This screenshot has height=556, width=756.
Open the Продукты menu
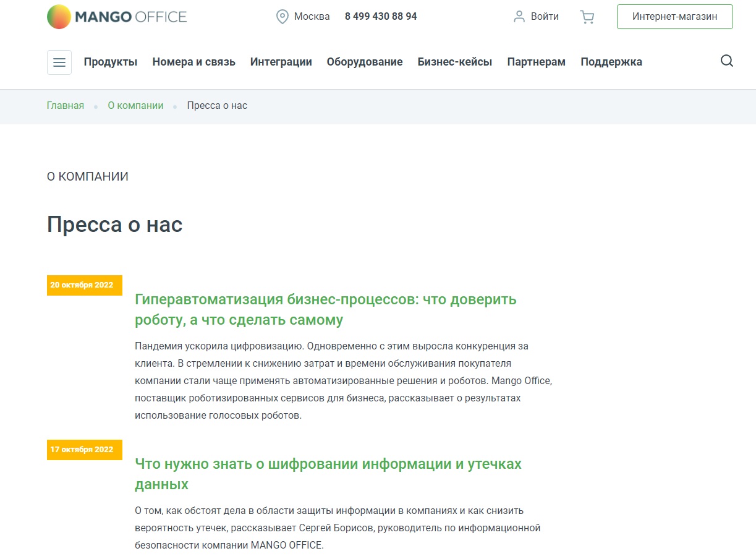pyautogui.click(x=111, y=62)
